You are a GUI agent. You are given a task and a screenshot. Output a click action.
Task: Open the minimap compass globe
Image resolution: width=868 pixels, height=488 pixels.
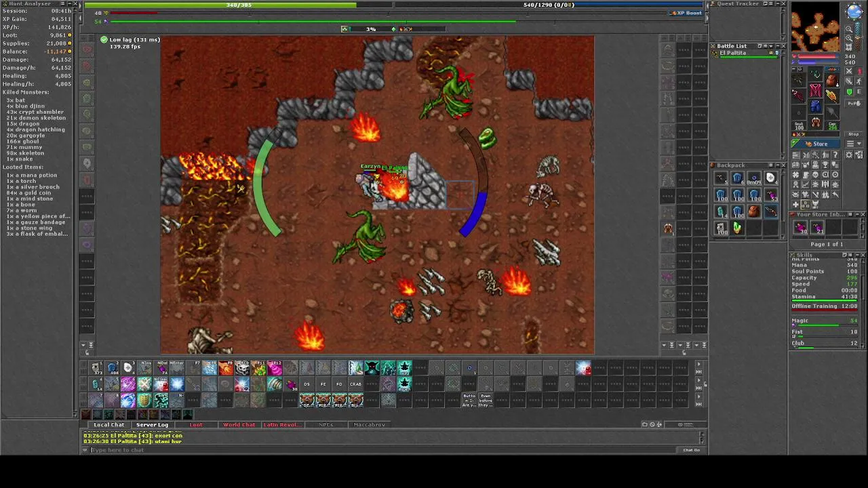pos(854,11)
